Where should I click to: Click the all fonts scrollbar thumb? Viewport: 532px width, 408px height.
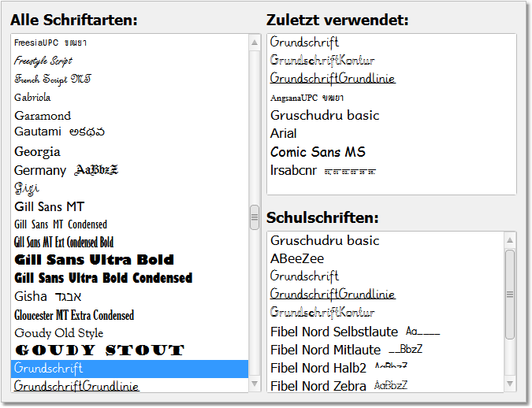255,217
